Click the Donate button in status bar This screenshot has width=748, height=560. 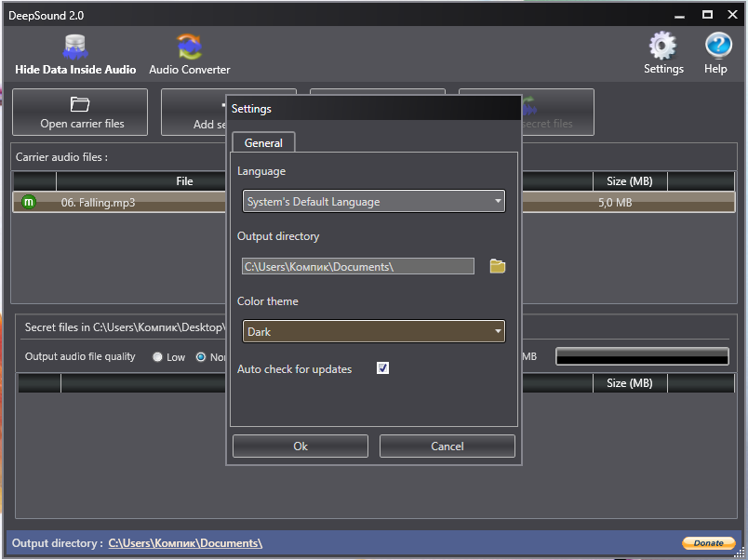coord(708,543)
